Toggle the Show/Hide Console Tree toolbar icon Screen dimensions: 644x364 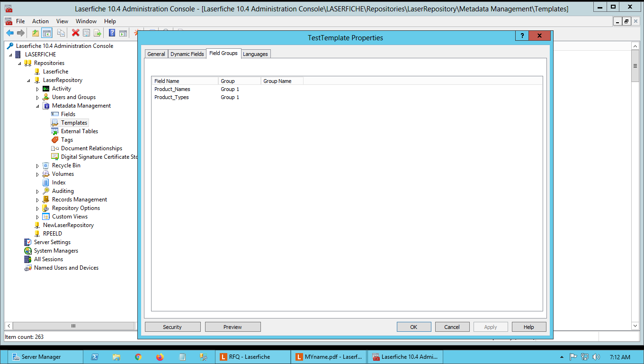click(46, 33)
